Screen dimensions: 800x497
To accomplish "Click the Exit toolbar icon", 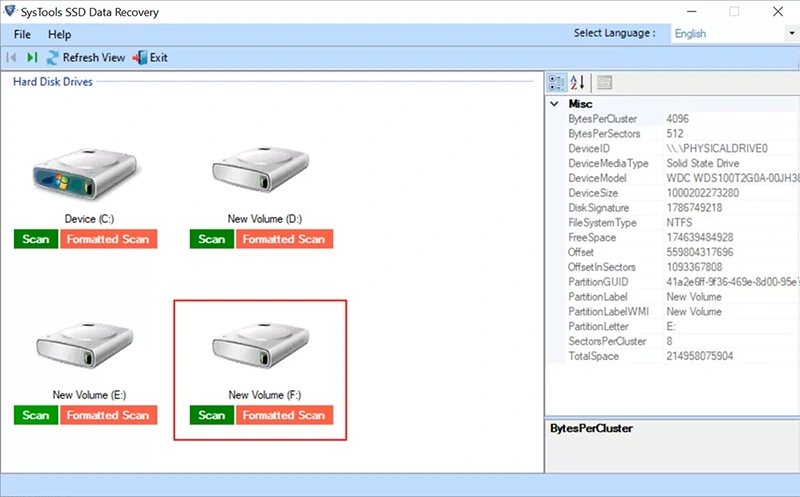I will click(x=139, y=58).
